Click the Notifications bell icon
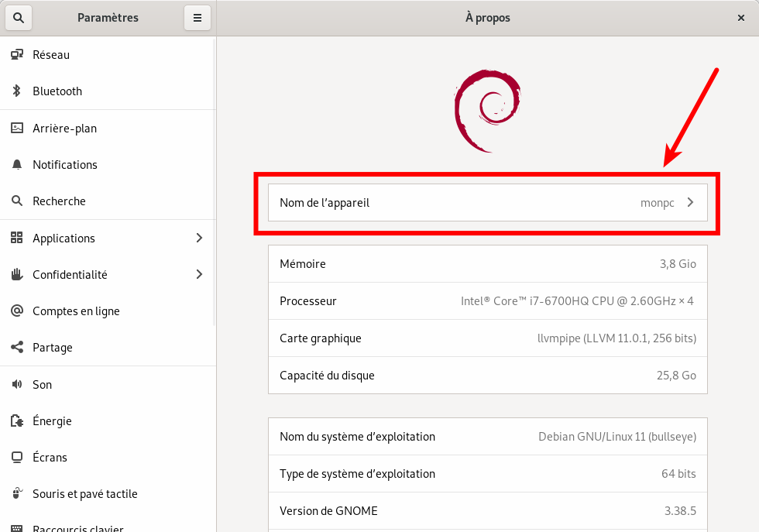 (17, 165)
